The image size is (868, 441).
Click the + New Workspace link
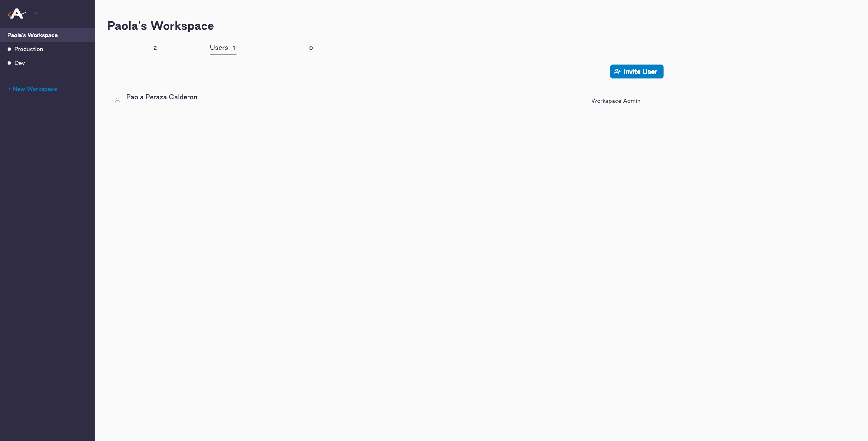[32, 89]
